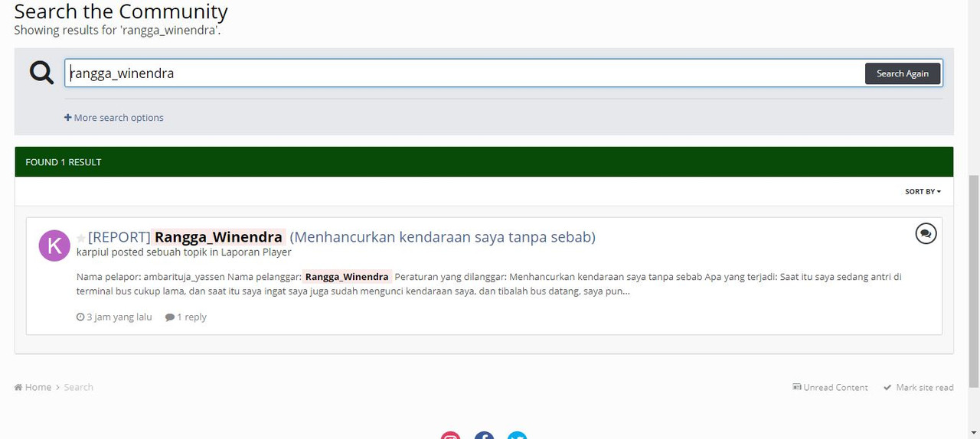Click Mark site read
Viewport: 980px width, 439px height.
919,388
